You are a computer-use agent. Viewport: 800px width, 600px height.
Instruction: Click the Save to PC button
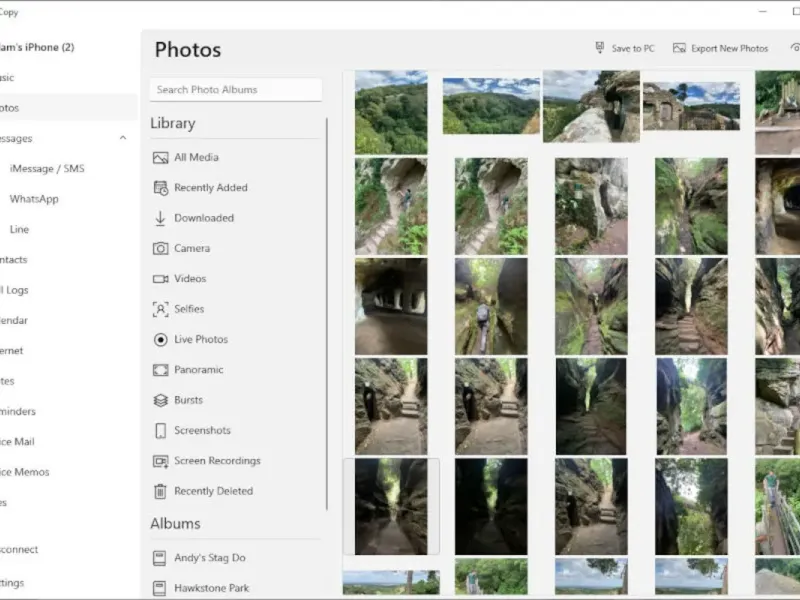pyautogui.click(x=624, y=48)
